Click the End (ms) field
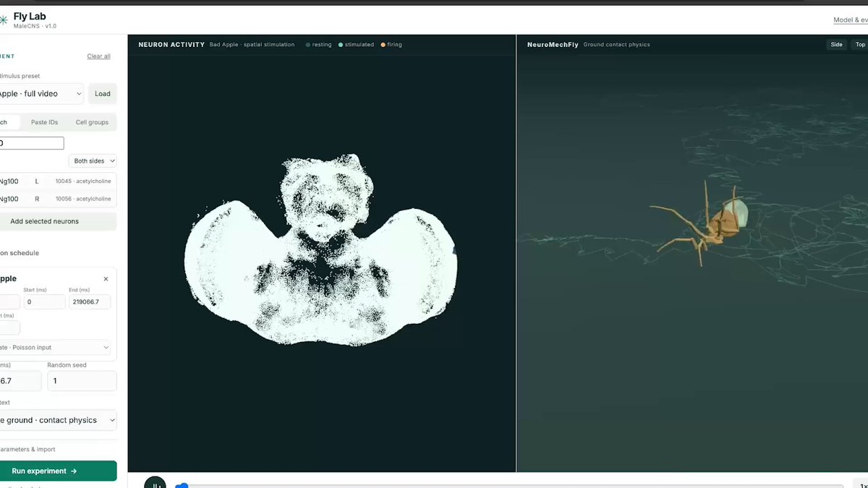The image size is (868, 488). point(90,301)
